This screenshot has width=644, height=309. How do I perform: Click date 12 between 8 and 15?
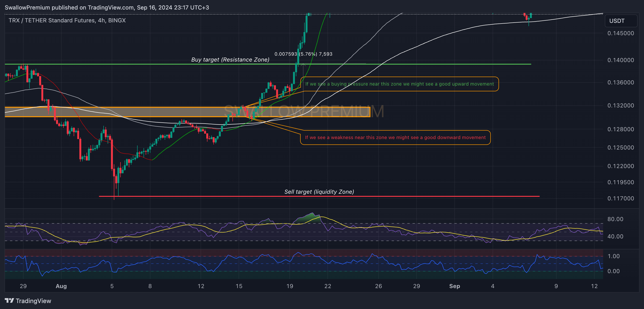point(201,286)
